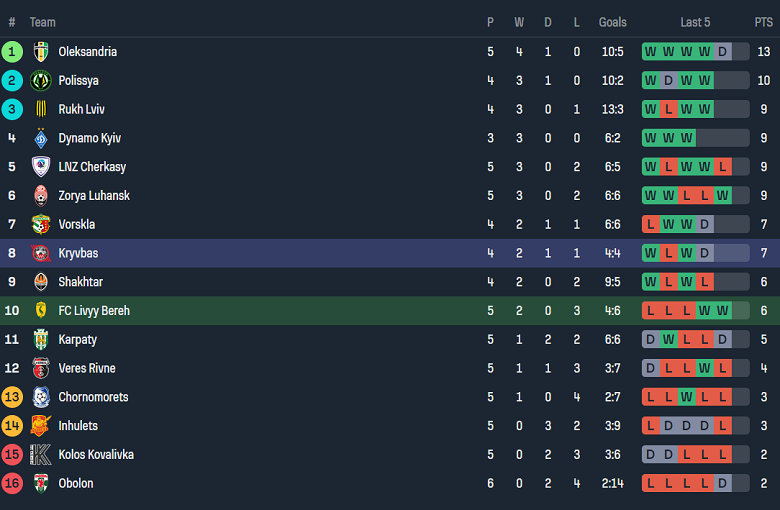Sort table by PTS column header
This screenshot has height=510, width=780.
pos(763,22)
